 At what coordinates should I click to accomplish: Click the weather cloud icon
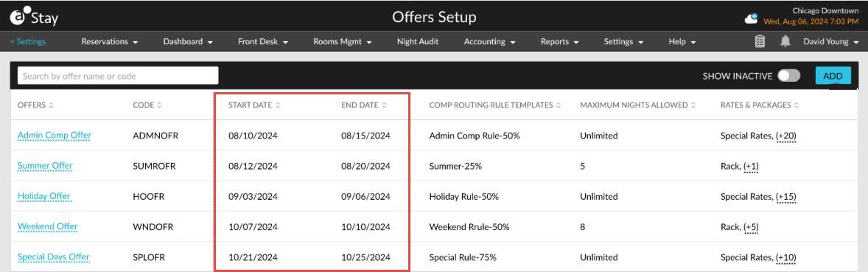(751, 18)
